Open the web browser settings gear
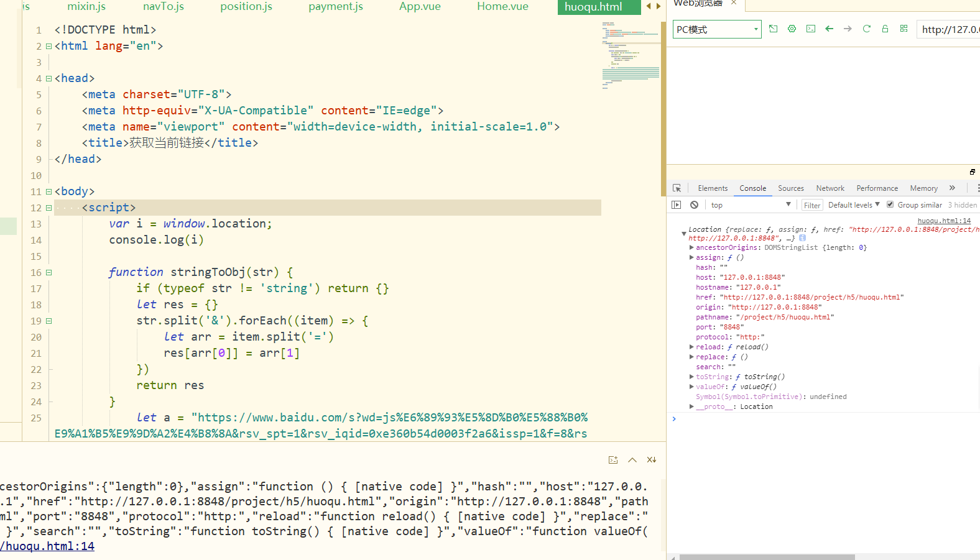This screenshot has width=980, height=560. coord(792,29)
